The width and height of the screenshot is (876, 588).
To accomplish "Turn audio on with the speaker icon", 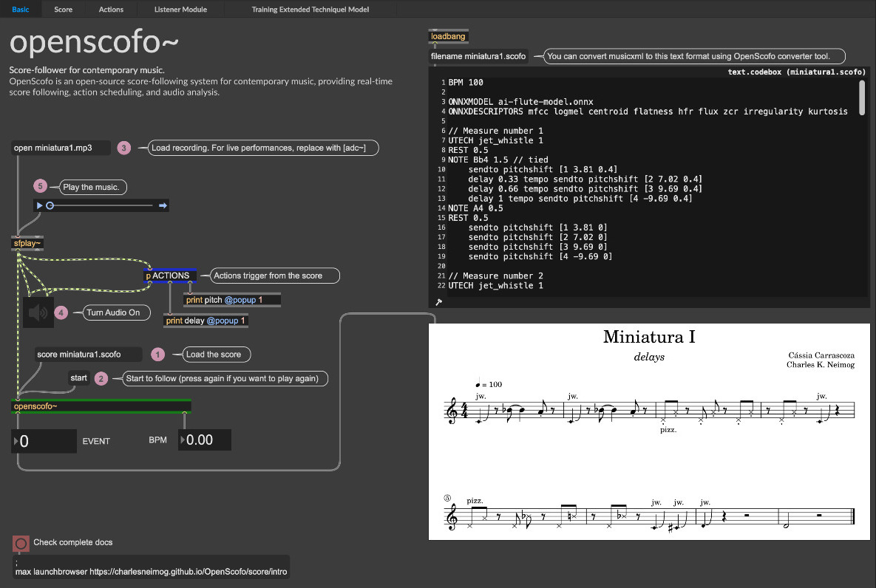I will coord(38,312).
